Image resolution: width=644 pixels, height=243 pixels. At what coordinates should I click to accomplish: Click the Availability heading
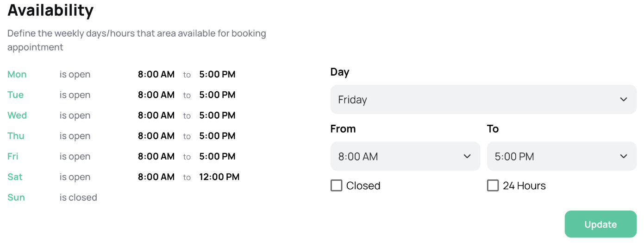[50, 10]
